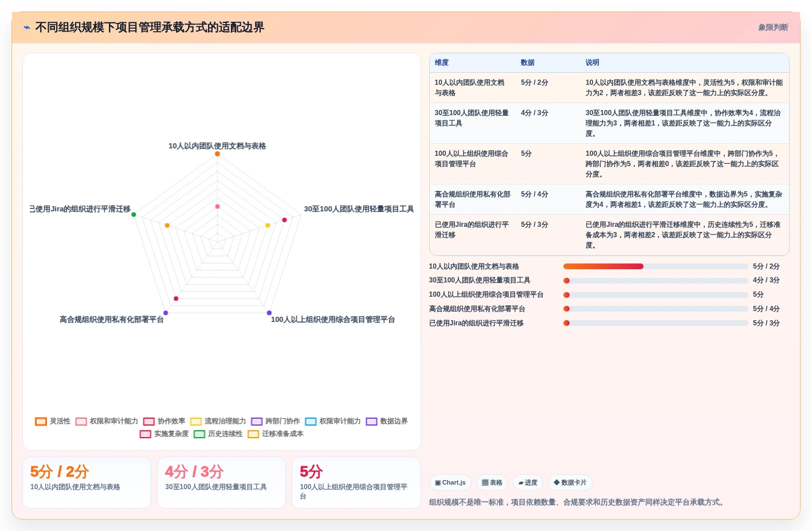Toggle the 历史连续性 legend item
The width and height of the screenshot is (812, 531).
(x=218, y=434)
